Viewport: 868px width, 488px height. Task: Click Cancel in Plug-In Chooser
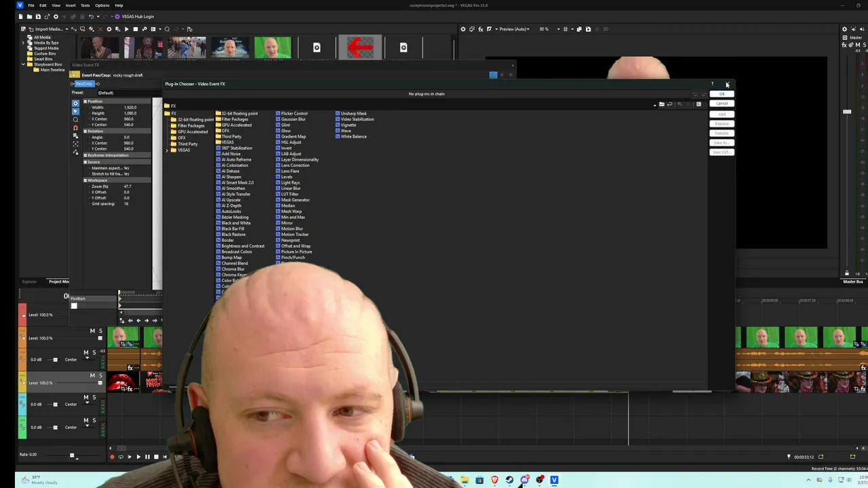[722, 104]
